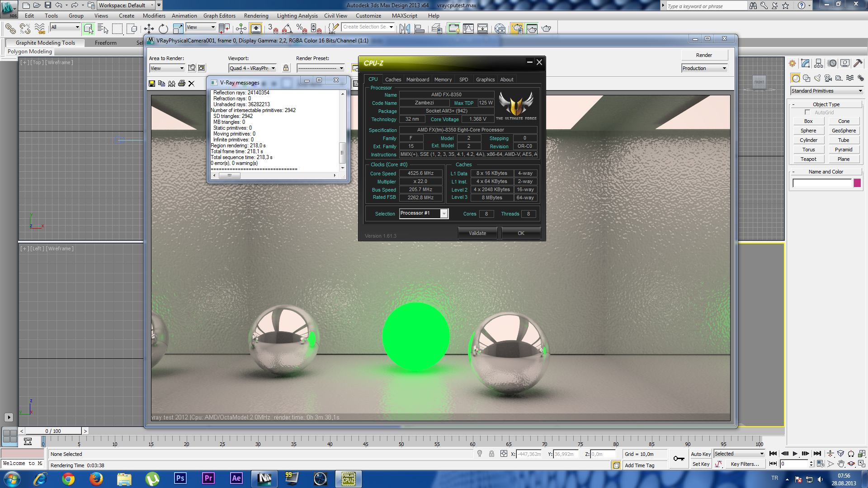Open the Hierarchy command panel tab
This screenshot has height=488, width=868.
point(818,63)
